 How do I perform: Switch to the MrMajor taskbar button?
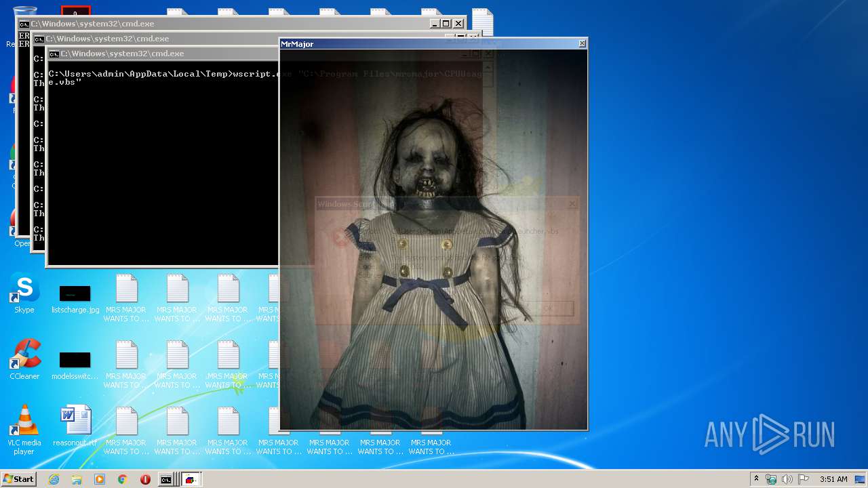(191, 479)
